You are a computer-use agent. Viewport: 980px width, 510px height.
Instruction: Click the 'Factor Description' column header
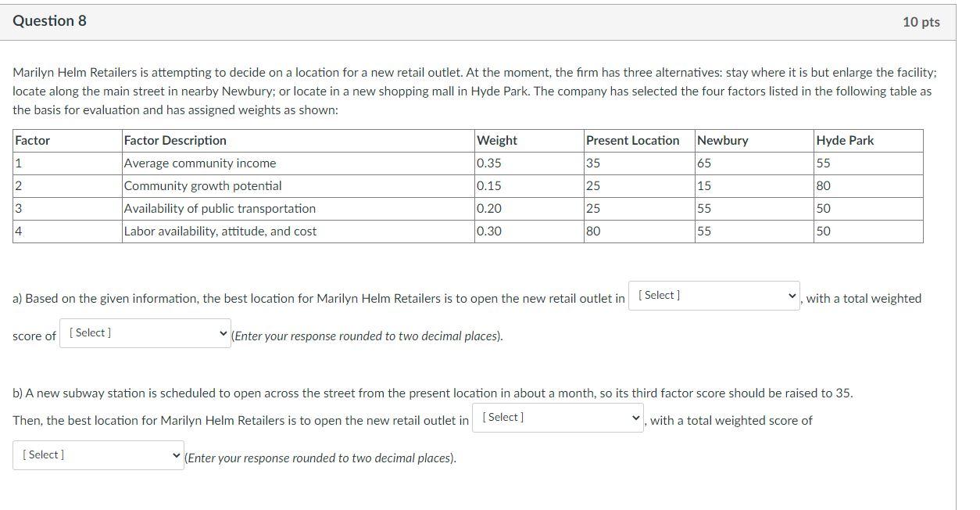click(173, 140)
